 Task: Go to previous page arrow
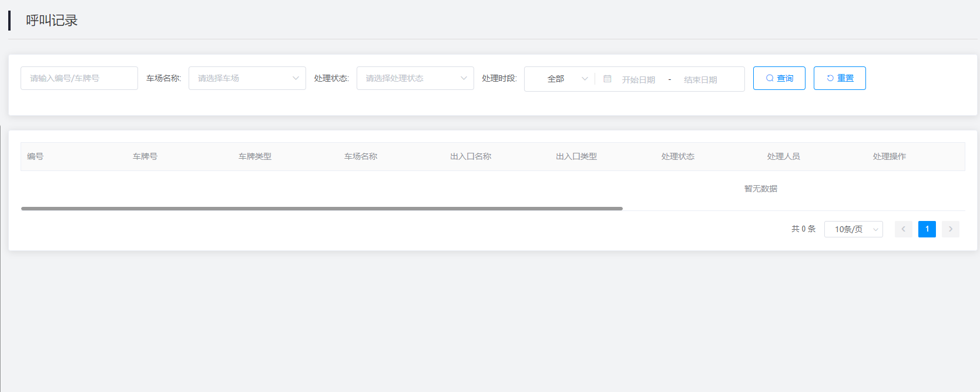coord(904,229)
